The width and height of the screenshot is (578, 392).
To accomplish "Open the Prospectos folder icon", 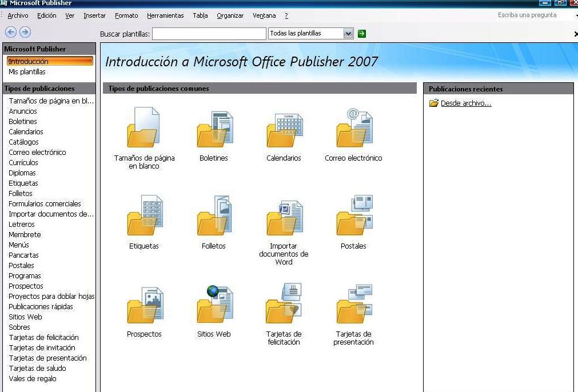I will point(145,305).
